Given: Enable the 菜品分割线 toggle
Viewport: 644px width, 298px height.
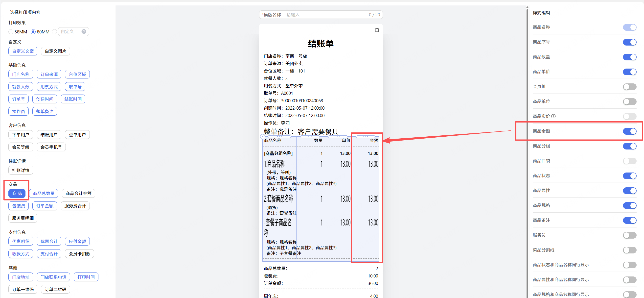Looking at the screenshot, I should pos(629,250).
